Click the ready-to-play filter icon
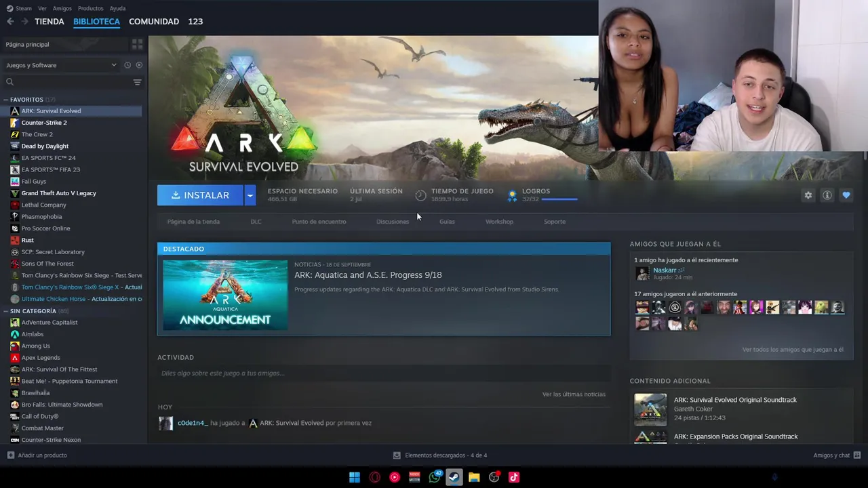The height and width of the screenshot is (488, 868). point(139,65)
